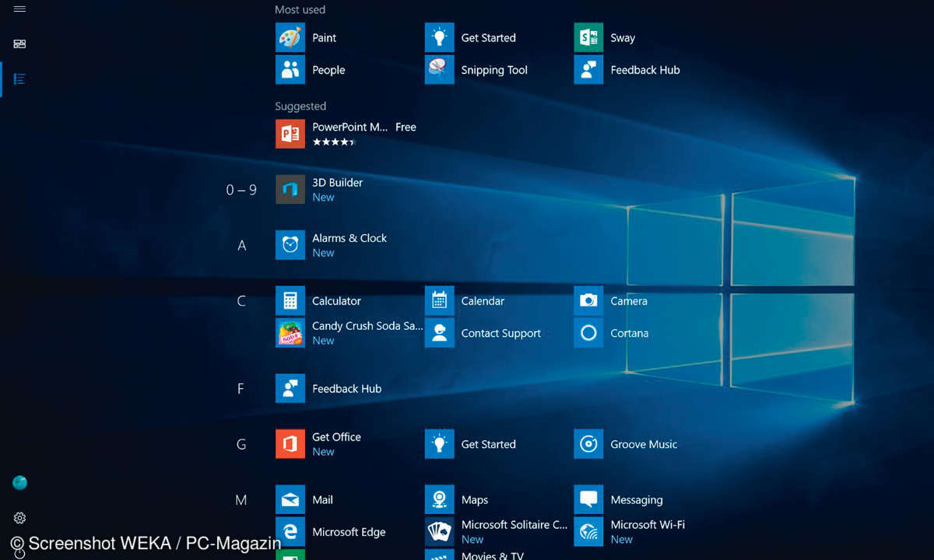Open the Messaging app icon
Image resolution: width=934 pixels, height=560 pixels.
tap(589, 500)
